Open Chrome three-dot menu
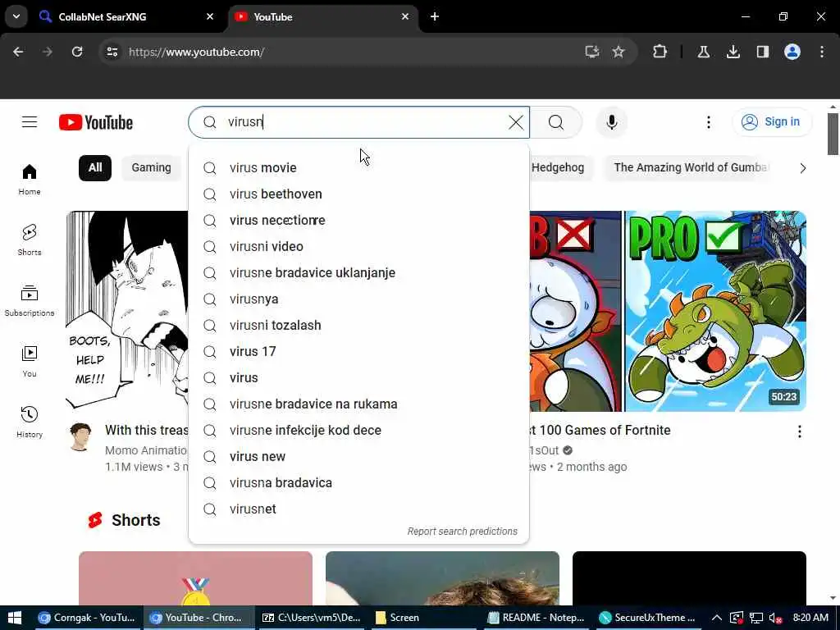Viewport: 840px width, 630px height. click(x=822, y=52)
